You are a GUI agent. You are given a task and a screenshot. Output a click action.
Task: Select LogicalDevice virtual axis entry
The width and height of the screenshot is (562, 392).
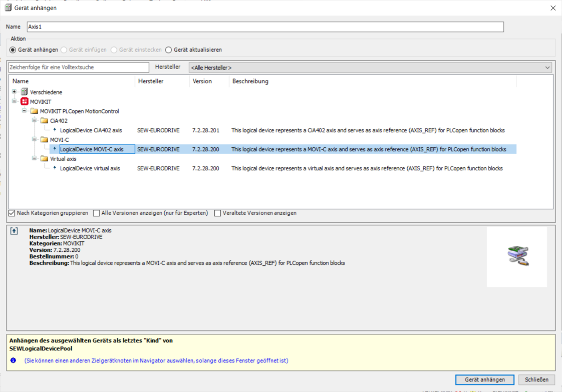(90, 169)
